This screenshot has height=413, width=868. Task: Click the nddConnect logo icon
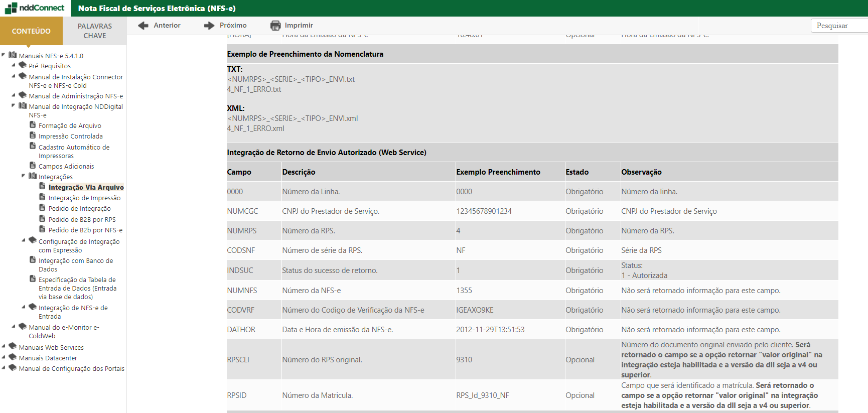[11, 8]
